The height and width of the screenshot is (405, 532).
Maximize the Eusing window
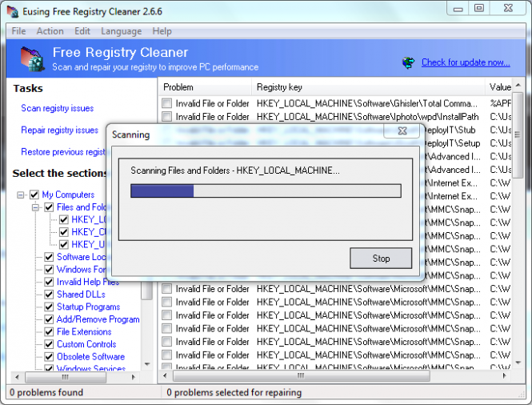click(478, 8)
